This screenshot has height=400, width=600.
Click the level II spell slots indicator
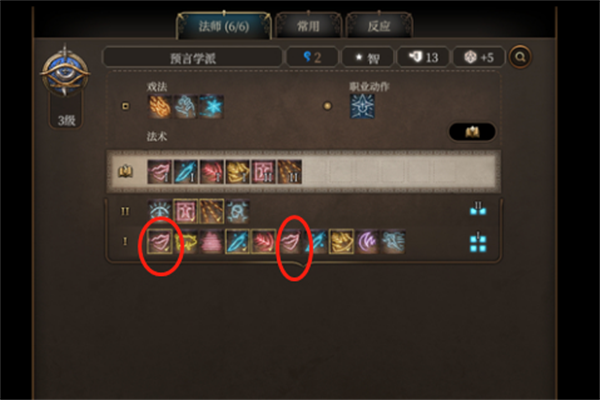click(478, 209)
